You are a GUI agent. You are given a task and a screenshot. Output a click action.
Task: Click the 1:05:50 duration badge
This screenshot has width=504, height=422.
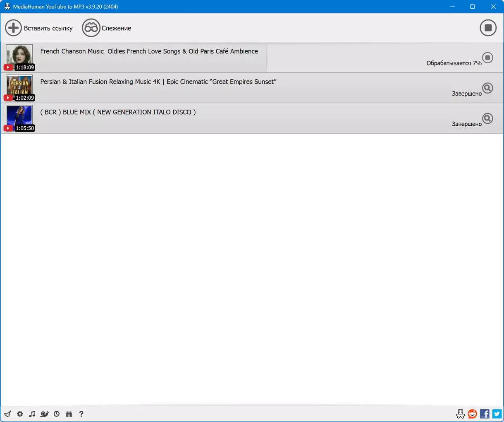click(x=25, y=128)
